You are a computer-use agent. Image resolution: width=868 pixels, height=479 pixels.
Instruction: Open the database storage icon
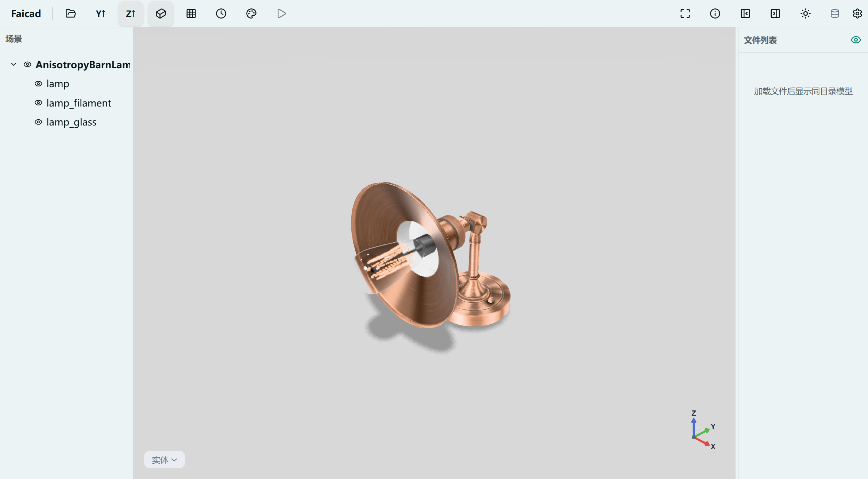click(x=835, y=13)
